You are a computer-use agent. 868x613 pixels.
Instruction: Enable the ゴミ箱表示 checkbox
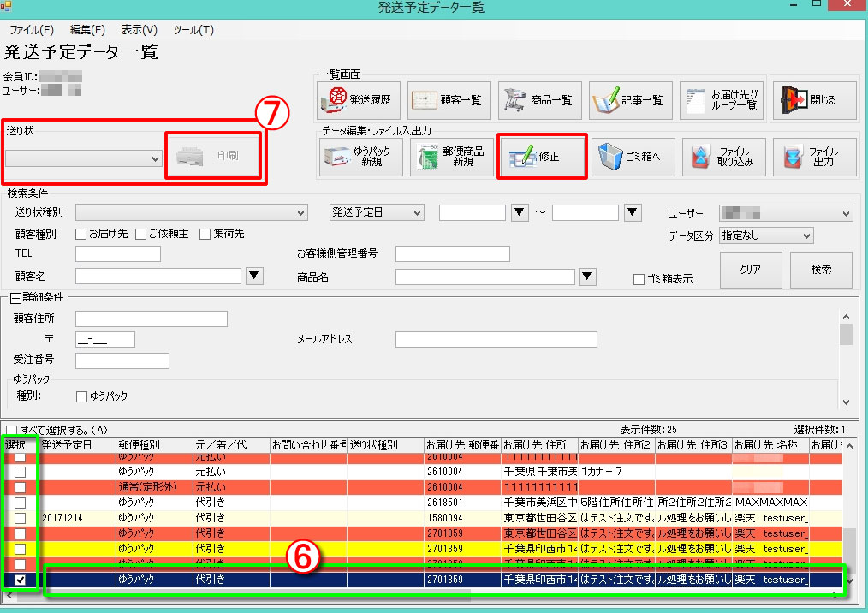click(x=639, y=279)
